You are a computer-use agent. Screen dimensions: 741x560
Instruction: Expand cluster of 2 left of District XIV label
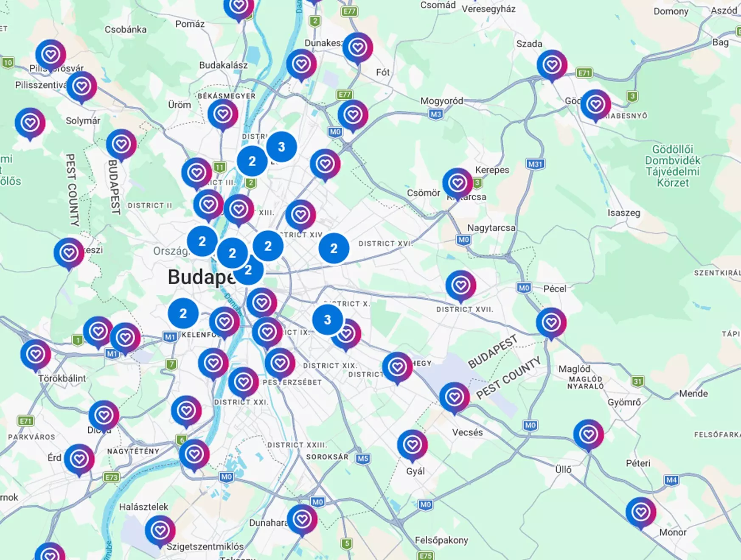coord(268,246)
